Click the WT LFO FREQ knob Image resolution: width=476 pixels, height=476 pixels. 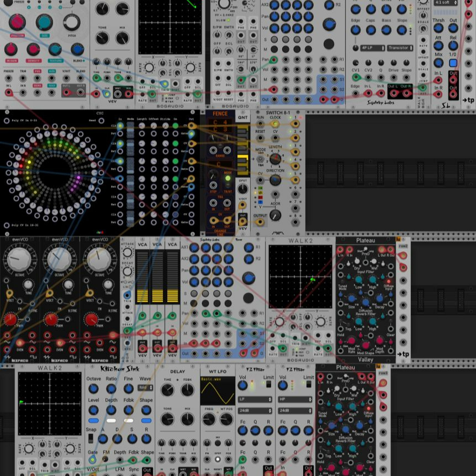209,419
